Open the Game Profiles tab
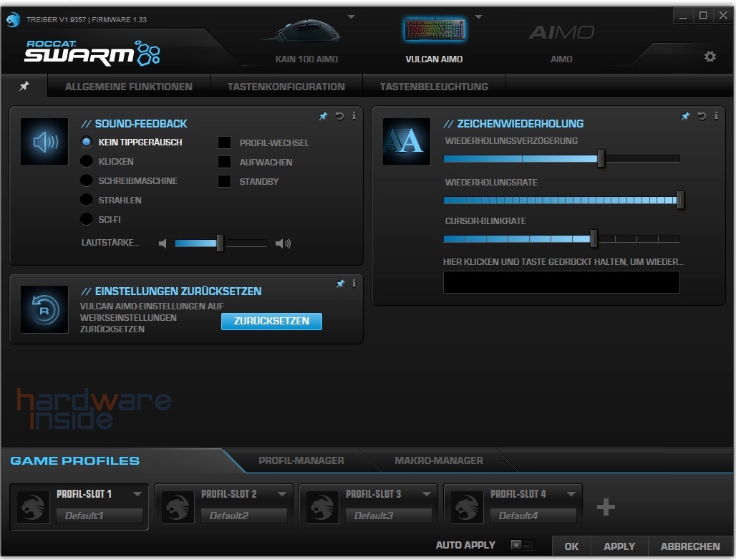736x560 pixels. (x=75, y=460)
